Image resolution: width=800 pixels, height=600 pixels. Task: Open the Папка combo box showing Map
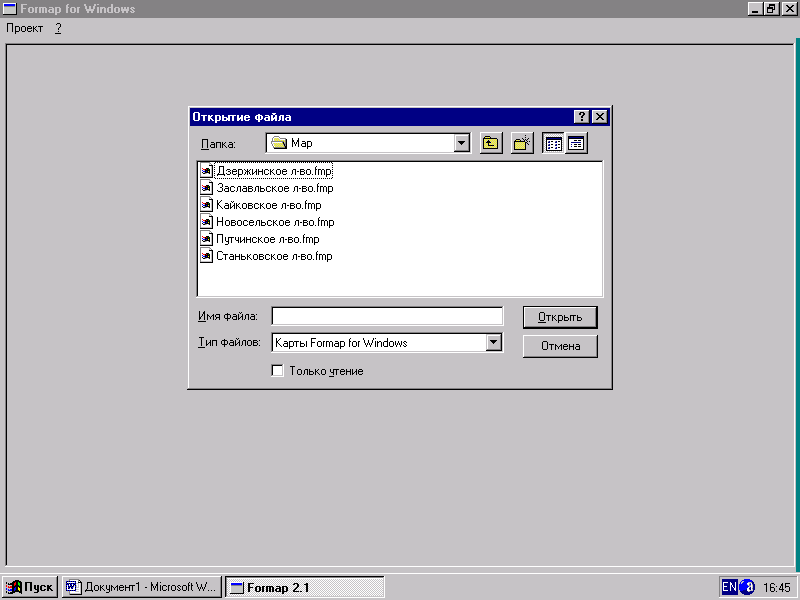368,143
